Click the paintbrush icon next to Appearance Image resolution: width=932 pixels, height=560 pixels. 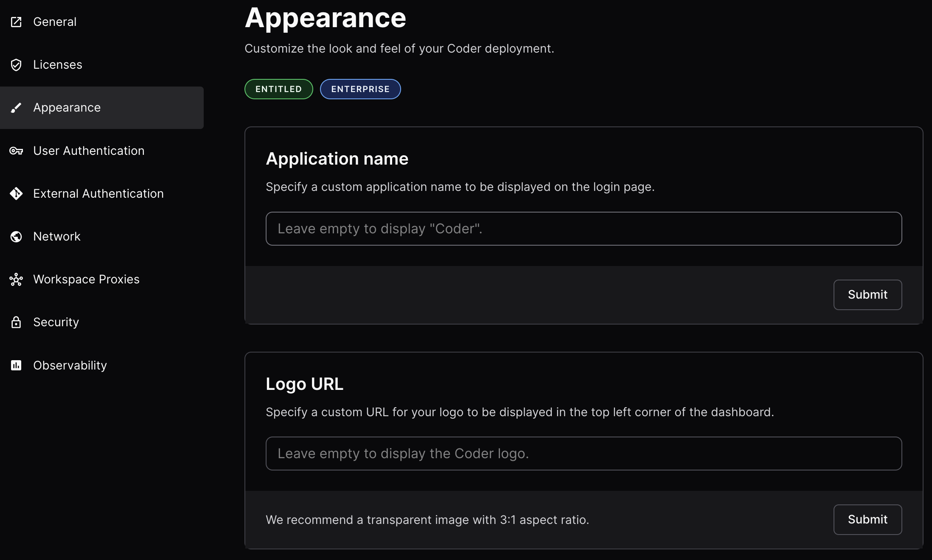pyautogui.click(x=16, y=107)
